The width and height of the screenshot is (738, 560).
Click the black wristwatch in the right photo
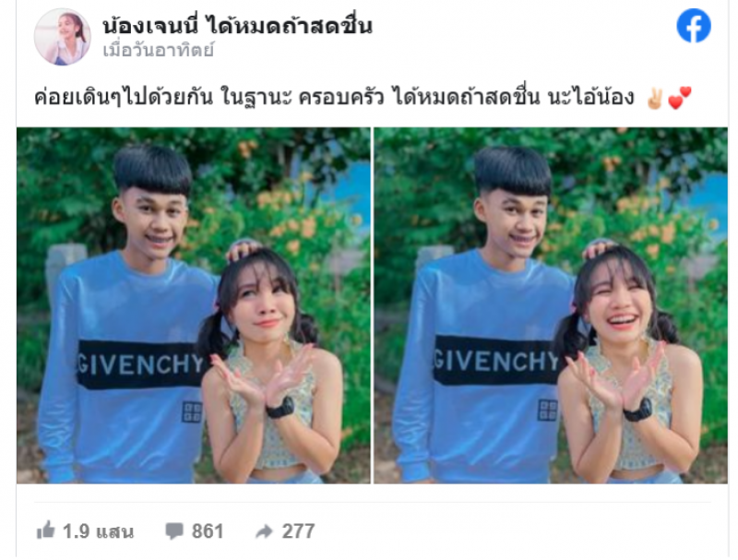pos(637,410)
